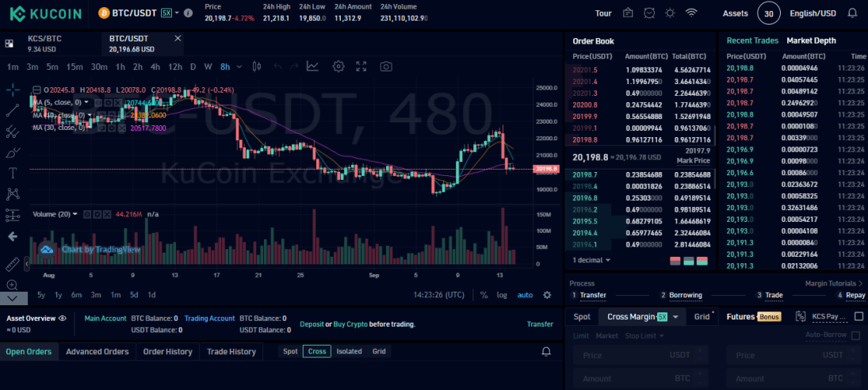
Task: Click the Tour button in header
Action: tap(603, 13)
